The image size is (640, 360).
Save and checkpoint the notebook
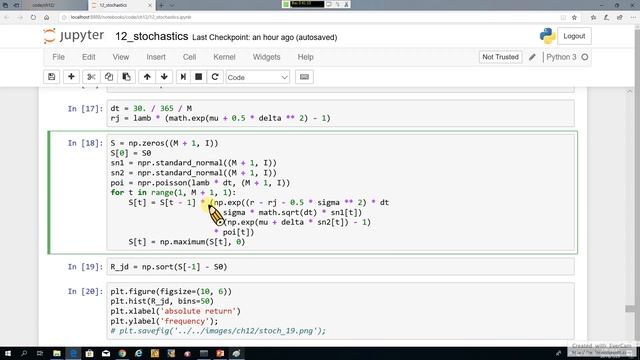coord(51,77)
